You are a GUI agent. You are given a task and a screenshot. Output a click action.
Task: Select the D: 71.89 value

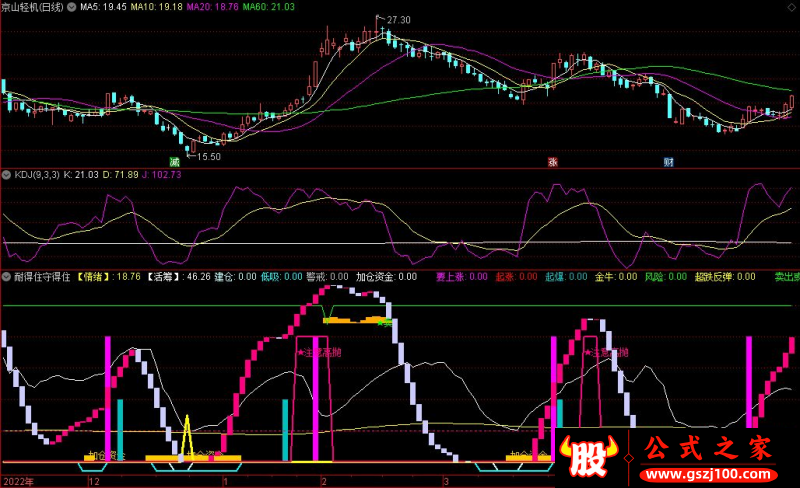(120, 175)
